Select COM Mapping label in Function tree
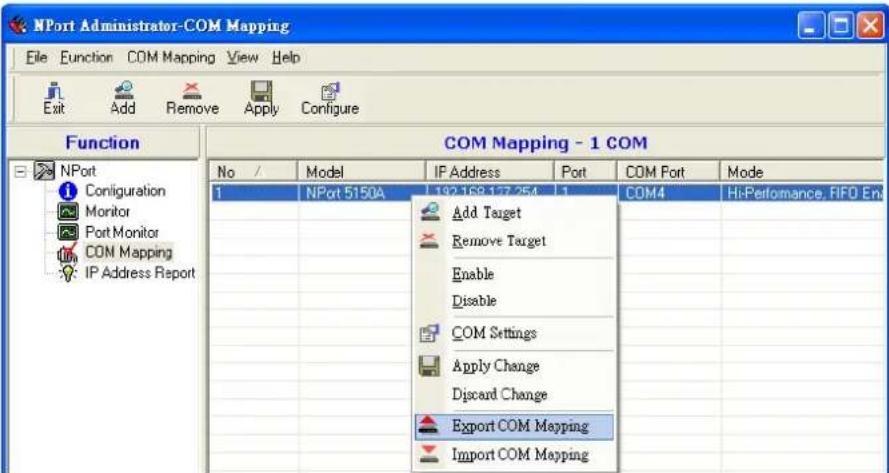This screenshot has height=473, width=889. (x=129, y=252)
